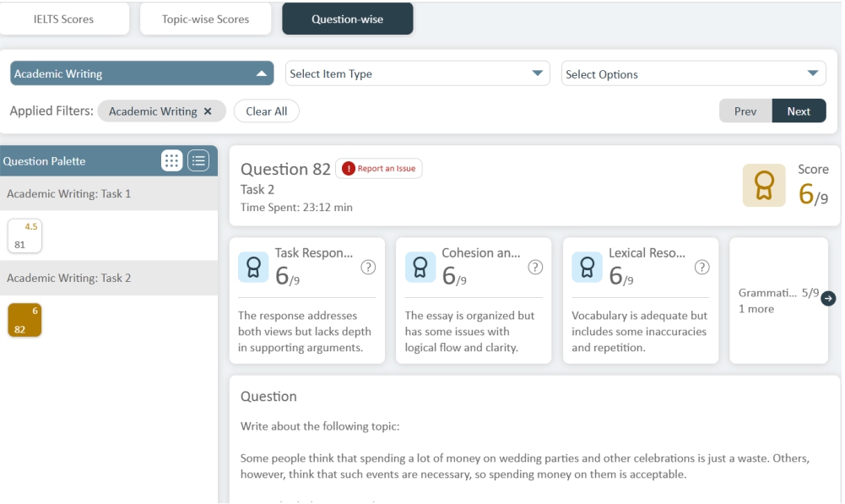This screenshot has height=504, width=845.
Task: Click help icon for Lexical Resource
Action: coord(701,267)
